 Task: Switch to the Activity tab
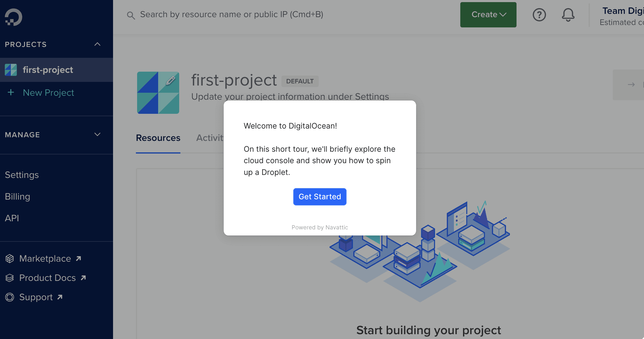[210, 138]
